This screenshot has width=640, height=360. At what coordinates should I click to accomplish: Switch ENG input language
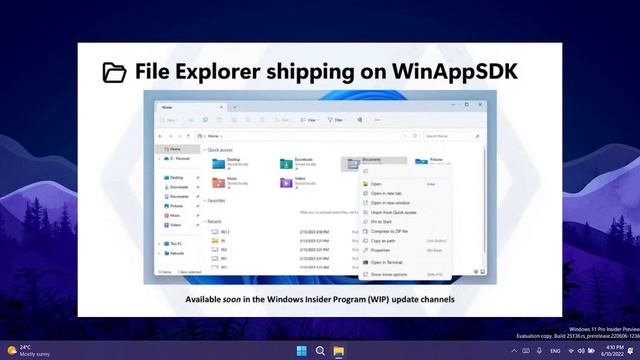555,351
